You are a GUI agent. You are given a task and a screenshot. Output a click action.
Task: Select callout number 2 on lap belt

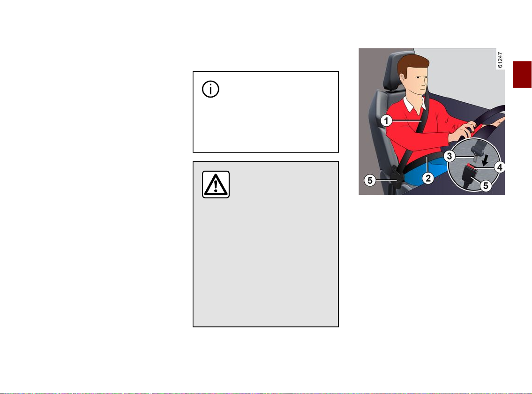[428, 178]
